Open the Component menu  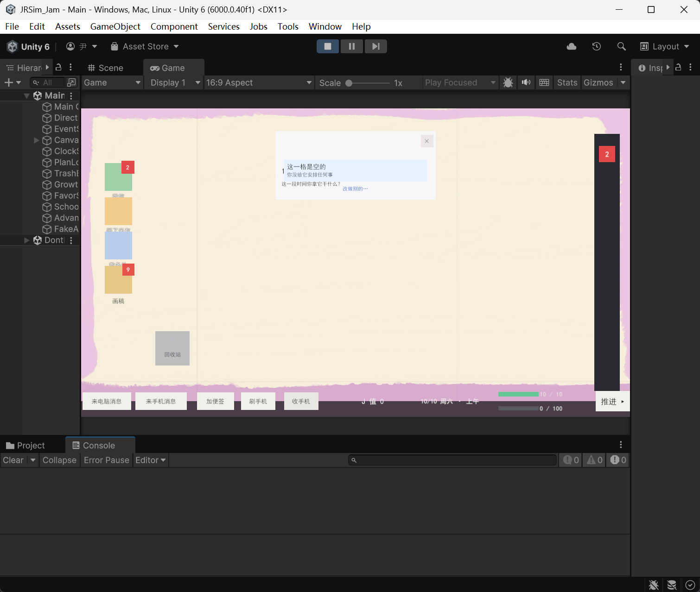pyautogui.click(x=174, y=26)
